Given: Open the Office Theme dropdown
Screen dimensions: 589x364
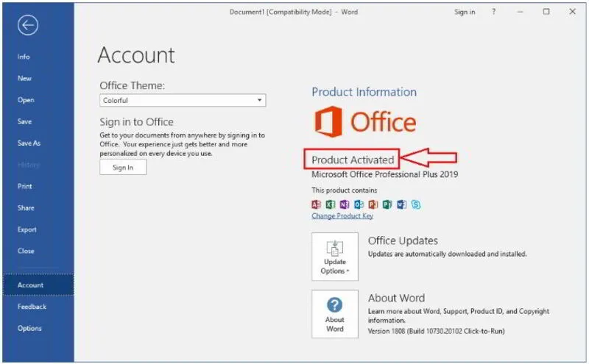Looking at the screenshot, I should point(183,100).
